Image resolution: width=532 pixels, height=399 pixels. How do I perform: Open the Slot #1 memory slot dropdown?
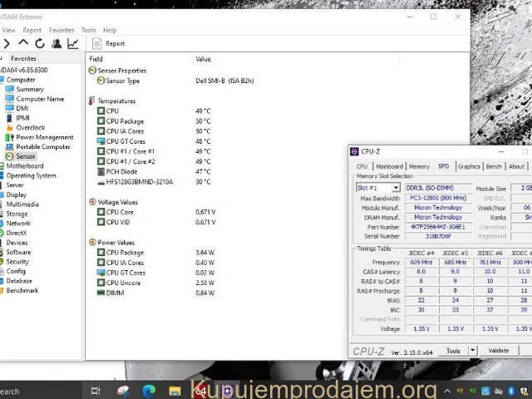(396, 188)
